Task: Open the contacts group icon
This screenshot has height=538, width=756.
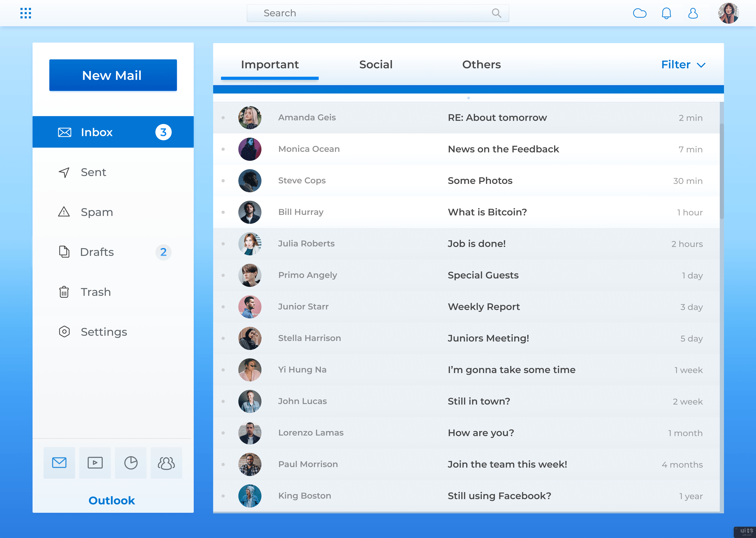Action: (x=166, y=462)
